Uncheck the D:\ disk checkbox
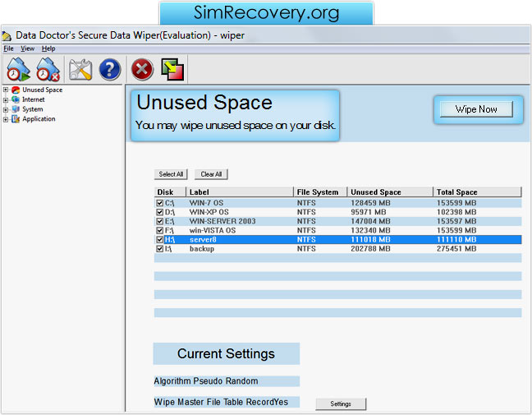The height and width of the screenshot is (415, 532). click(160, 212)
